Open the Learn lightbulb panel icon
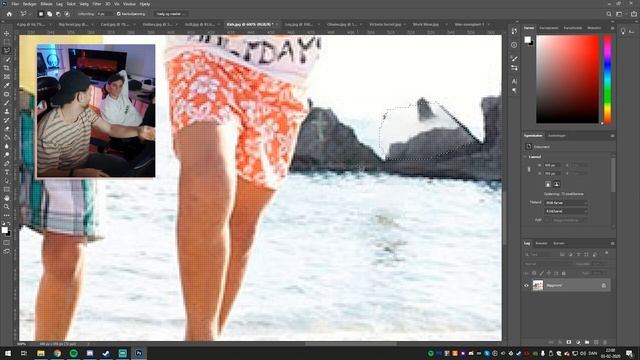The image size is (640, 360). pos(623,31)
